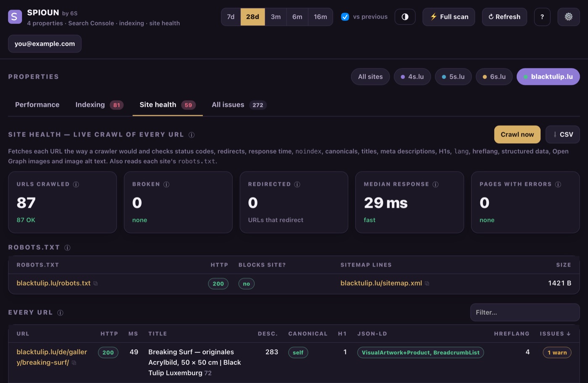Show info icon next to Pages With Errors
This screenshot has height=383, width=588.
(x=558, y=185)
